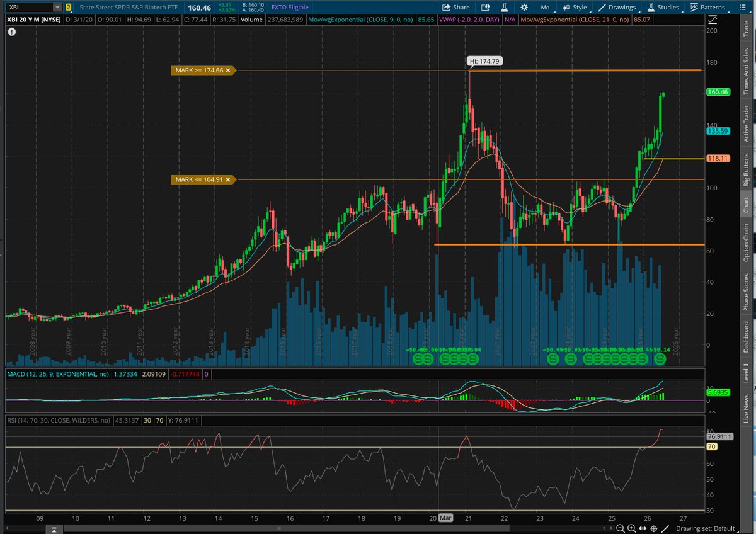756x534 pixels.
Task: Switch to the Trade sidebar tab
Action: (747, 28)
